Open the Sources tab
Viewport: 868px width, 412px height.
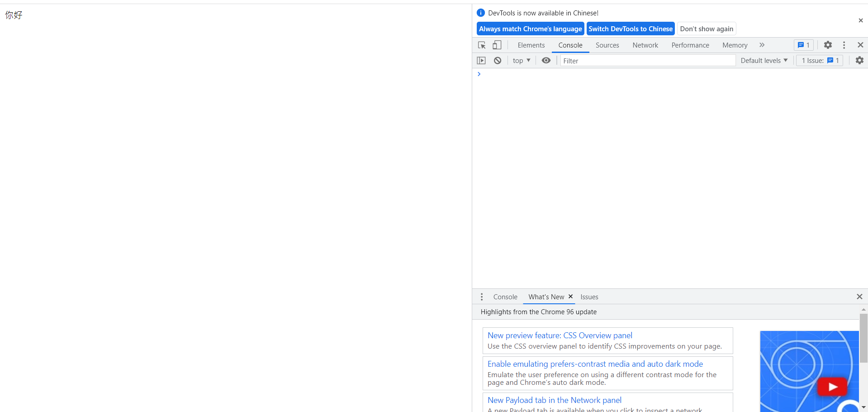[x=607, y=45]
